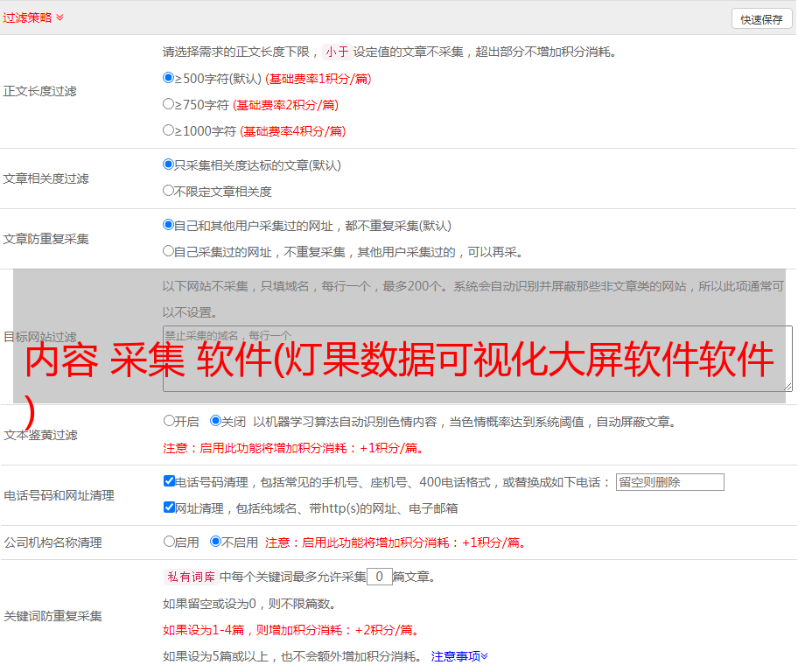798x672 pixels.
Task: Select 关闭 for 文本鉴黄过滤
Action: (215, 421)
